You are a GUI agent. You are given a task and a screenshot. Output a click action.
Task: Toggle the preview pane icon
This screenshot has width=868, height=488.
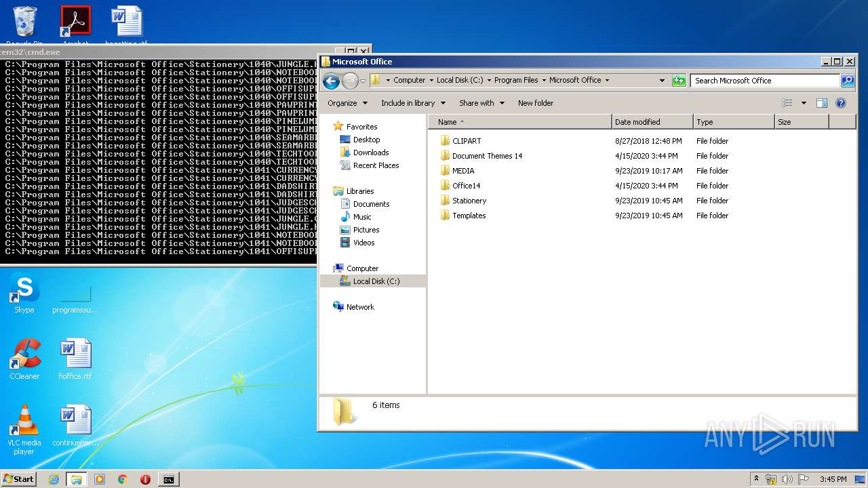pos(822,103)
